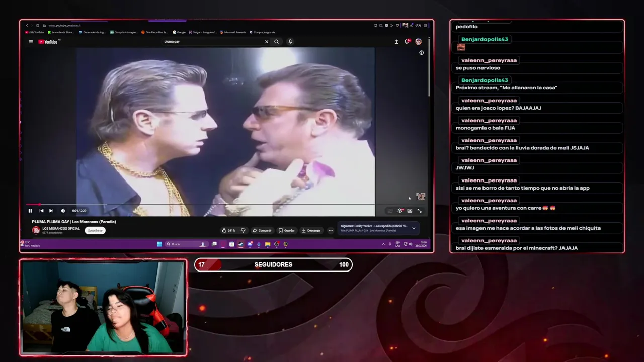
Task: Click the Compartir share button
Action: 262,230
